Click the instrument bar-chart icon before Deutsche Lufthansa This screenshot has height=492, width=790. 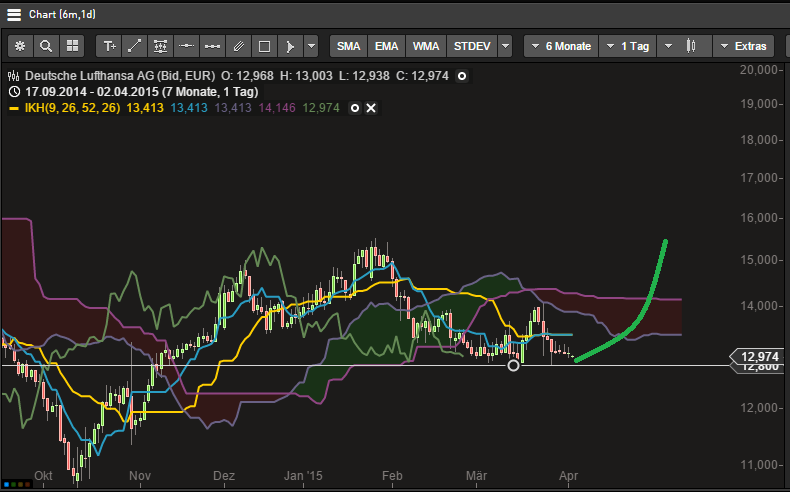[14, 76]
